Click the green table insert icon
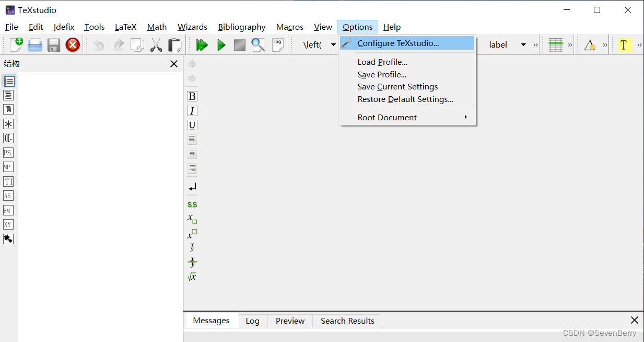The height and width of the screenshot is (342, 644). [x=556, y=45]
